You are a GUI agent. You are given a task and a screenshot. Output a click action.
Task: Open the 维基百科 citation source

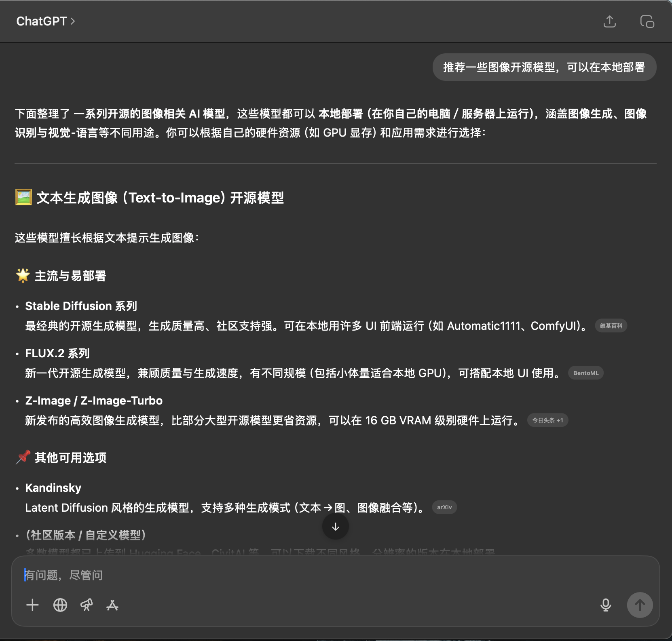click(x=611, y=326)
